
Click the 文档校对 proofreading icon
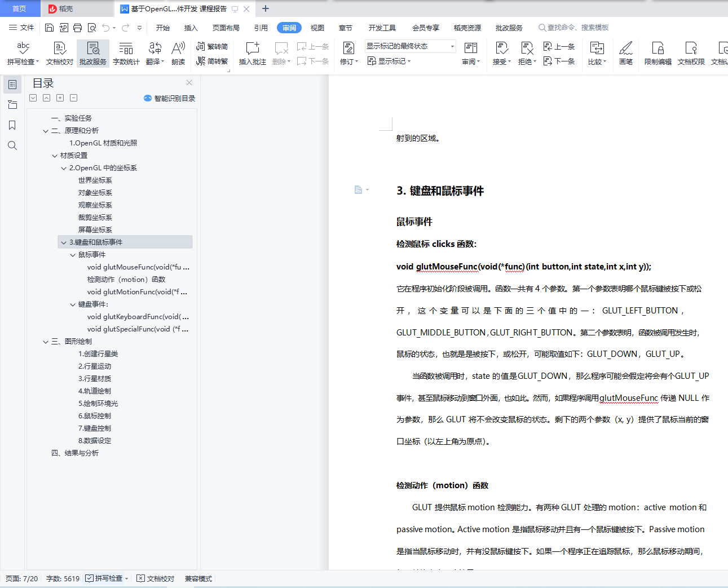(x=60, y=54)
